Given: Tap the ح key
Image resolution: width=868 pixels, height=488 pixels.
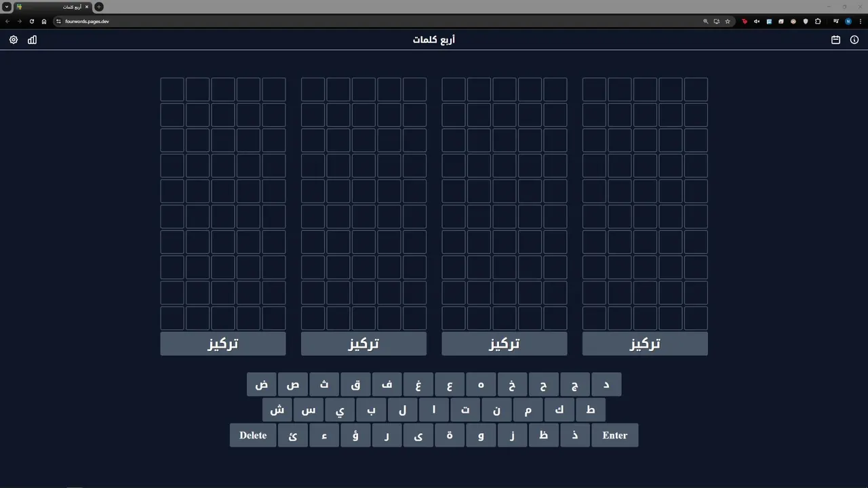Looking at the screenshot, I should pyautogui.click(x=544, y=384).
